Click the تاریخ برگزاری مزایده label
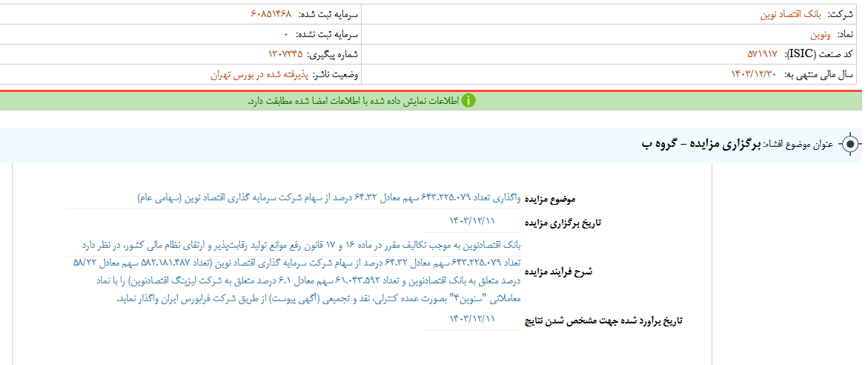 (563, 223)
